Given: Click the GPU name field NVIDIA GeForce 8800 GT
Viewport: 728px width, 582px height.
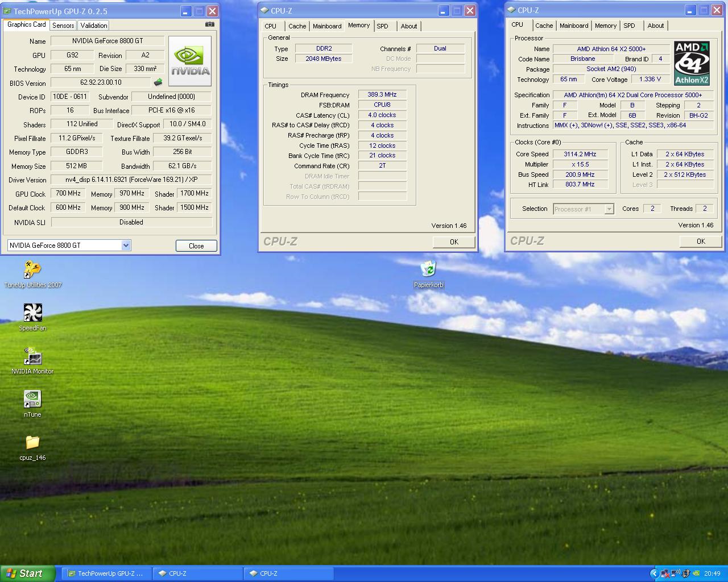Looking at the screenshot, I should point(107,41).
